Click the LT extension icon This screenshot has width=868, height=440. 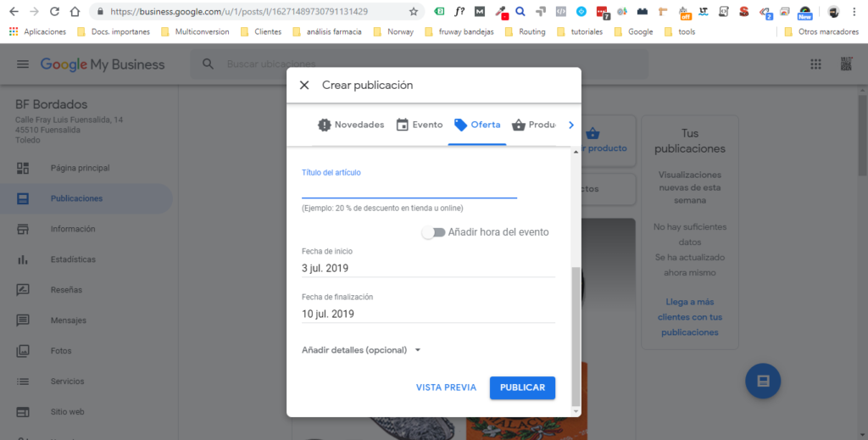point(703,12)
